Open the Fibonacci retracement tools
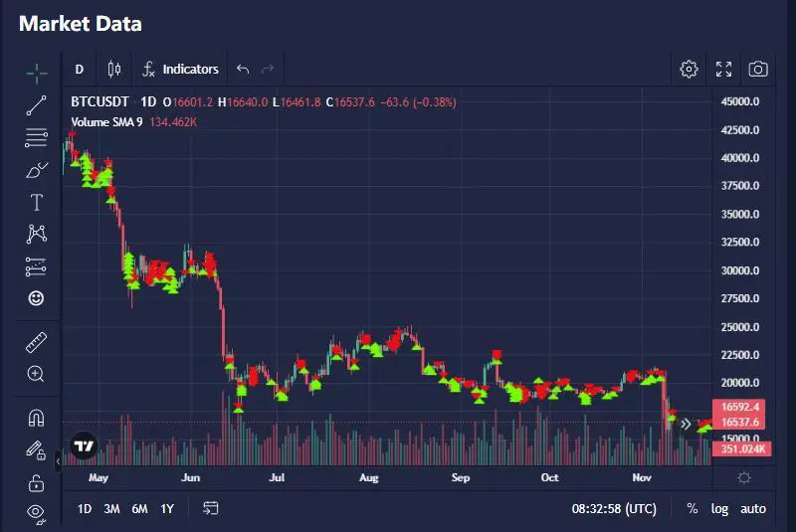Viewport: 796px width, 532px height. pyautogui.click(x=36, y=138)
